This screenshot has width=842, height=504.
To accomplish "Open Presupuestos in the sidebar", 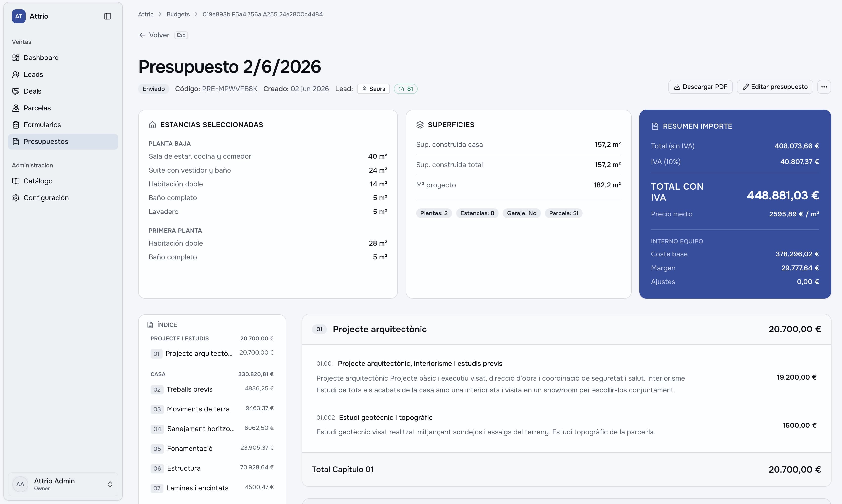I will pos(63,142).
